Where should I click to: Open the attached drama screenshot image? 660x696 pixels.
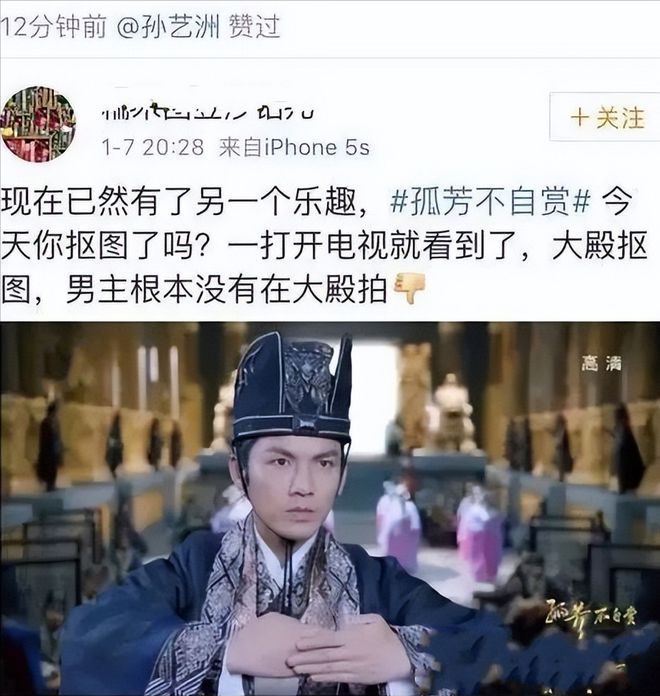coord(330,509)
